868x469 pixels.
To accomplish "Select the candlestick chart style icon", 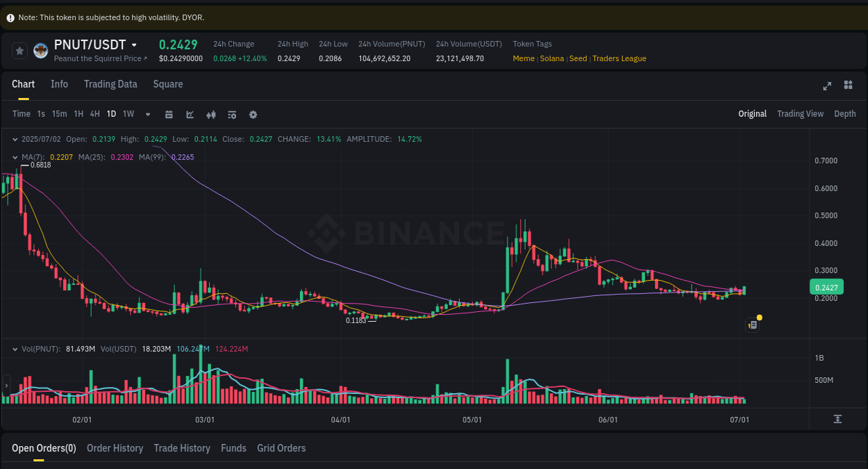I will pyautogui.click(x=210, y=114).
